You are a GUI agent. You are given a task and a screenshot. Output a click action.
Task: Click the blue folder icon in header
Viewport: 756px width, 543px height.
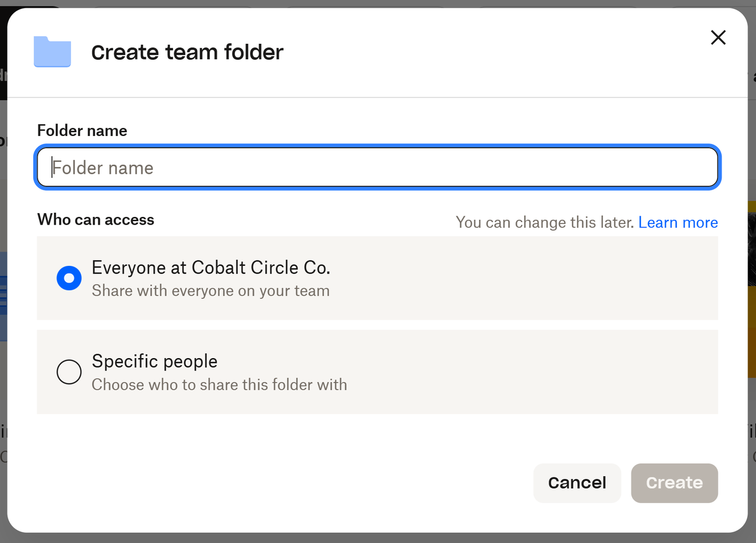pos(53,51)
